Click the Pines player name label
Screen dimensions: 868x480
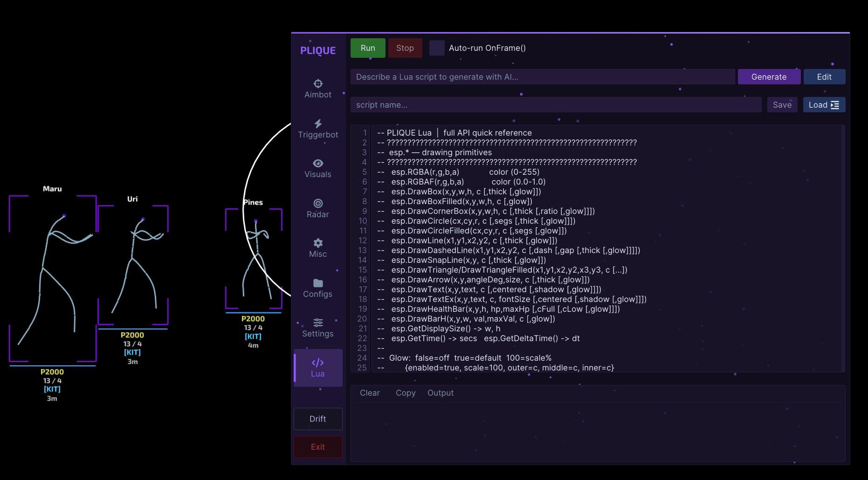tap(253, 202)
